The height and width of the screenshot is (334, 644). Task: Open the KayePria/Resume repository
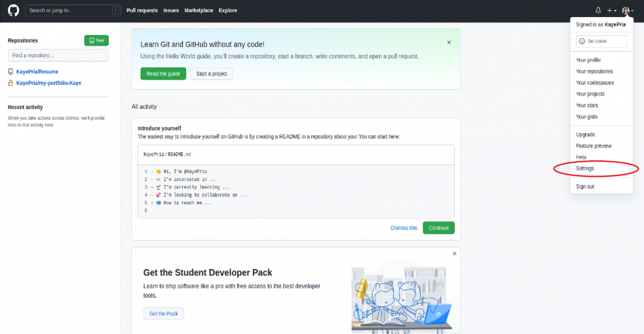click(37, 72)
